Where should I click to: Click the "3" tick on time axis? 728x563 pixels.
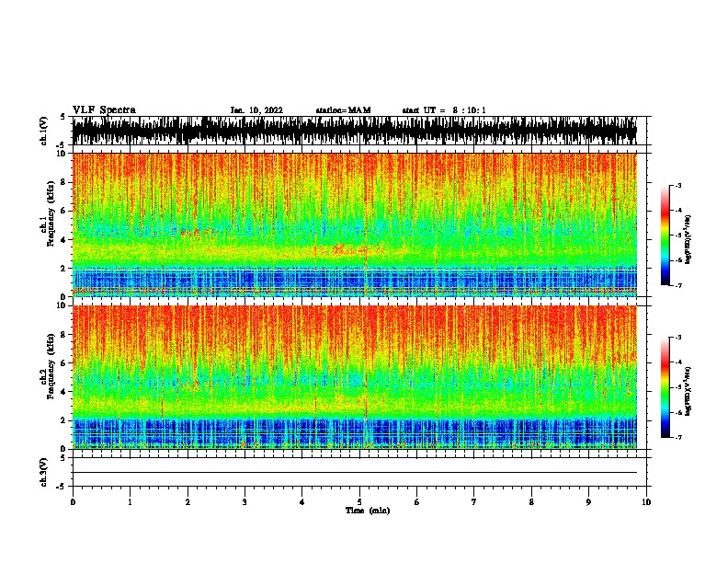(245, 502)
